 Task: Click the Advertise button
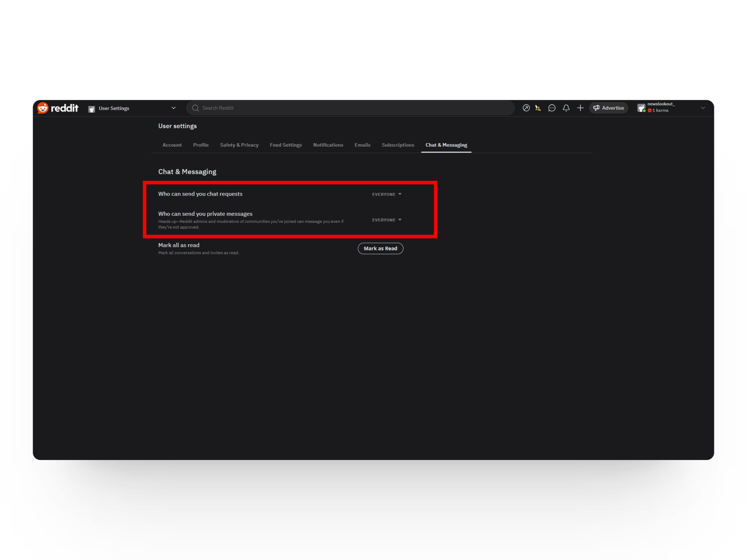click(608, 108)
